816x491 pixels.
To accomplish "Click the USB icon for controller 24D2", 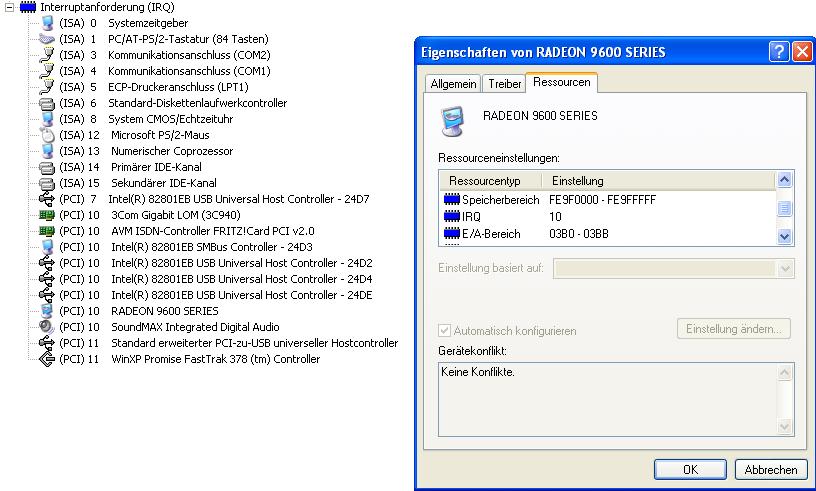I will (x=47, y=263).
